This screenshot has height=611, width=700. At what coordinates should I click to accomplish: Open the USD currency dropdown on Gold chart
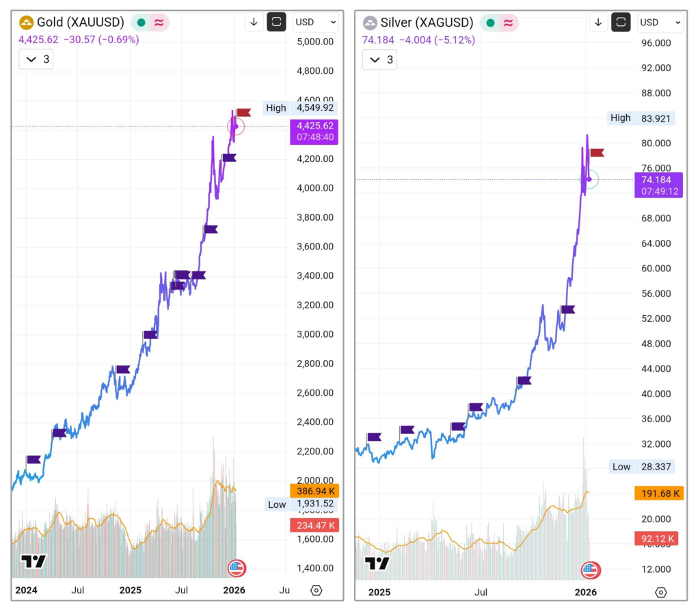pos(314,22)
